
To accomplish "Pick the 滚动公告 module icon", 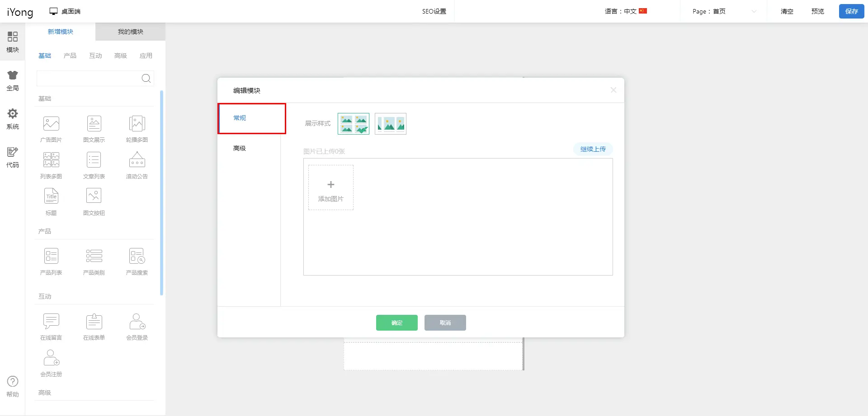I will click(x=137, y=160).
